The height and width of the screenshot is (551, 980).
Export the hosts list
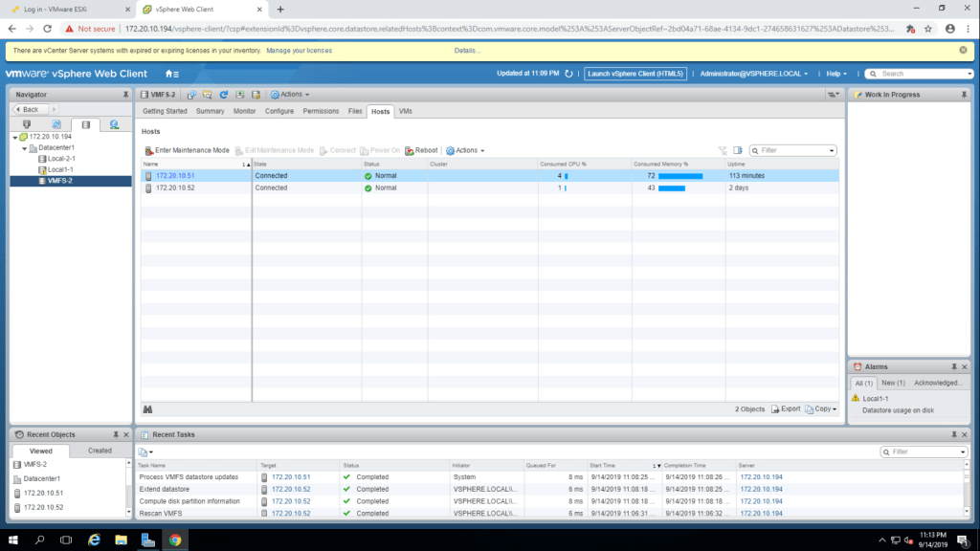click(x=785, y=408)
